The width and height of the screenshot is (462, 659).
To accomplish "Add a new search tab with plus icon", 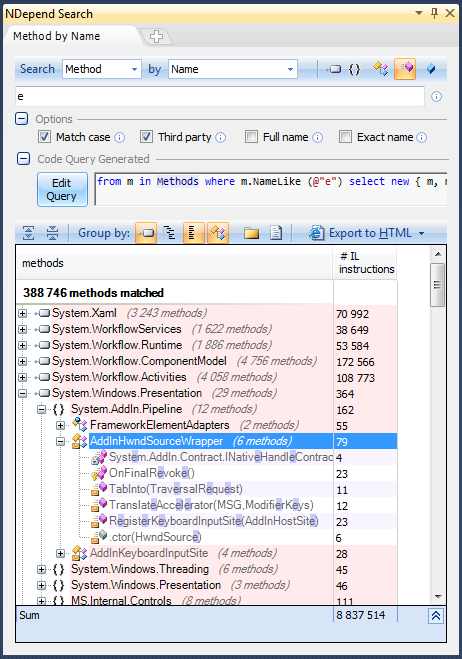I will click(x=156, y=36).
